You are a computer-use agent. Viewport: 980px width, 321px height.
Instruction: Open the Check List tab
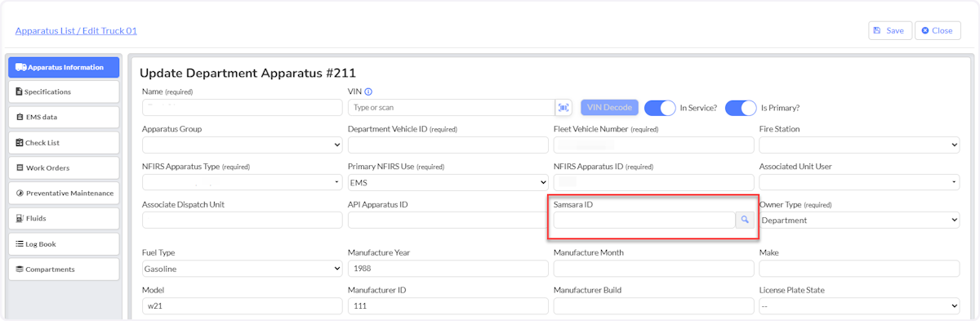tap(64, 142)
